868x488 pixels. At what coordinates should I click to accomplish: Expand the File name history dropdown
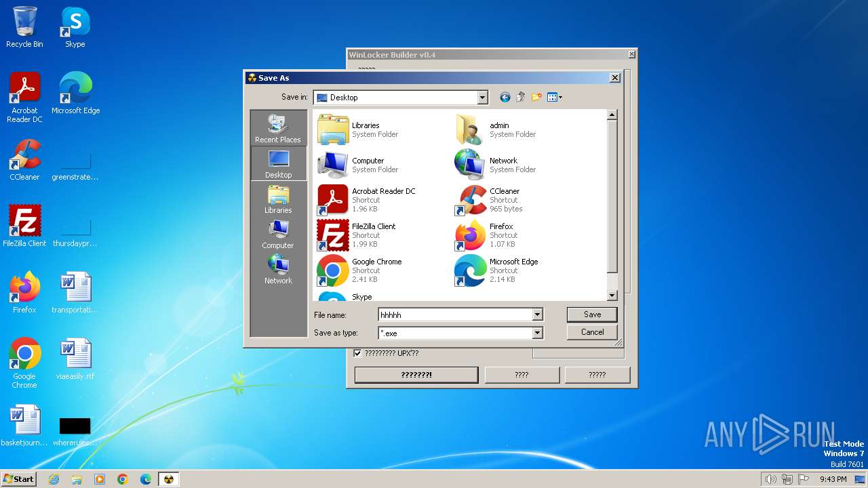tap(537, 314)
